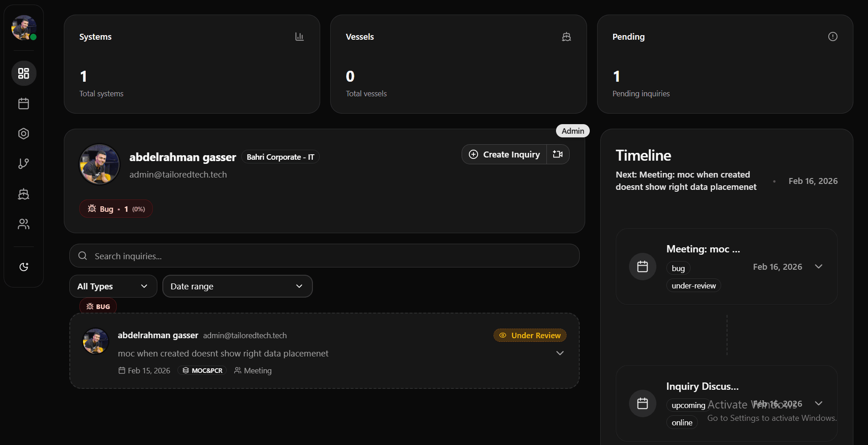Toggle the under-review tag on the meeting

click(693, 285)
